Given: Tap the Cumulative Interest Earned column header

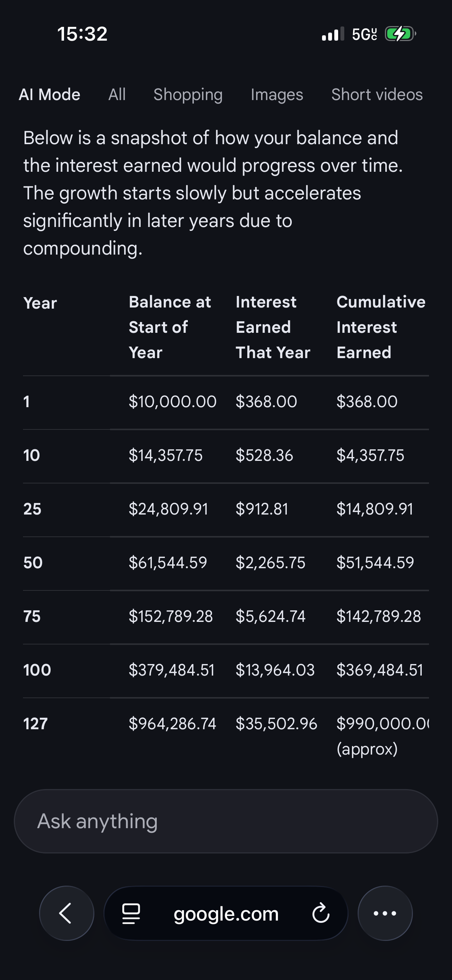Looking at the screenshot, I should click(381, 327).
